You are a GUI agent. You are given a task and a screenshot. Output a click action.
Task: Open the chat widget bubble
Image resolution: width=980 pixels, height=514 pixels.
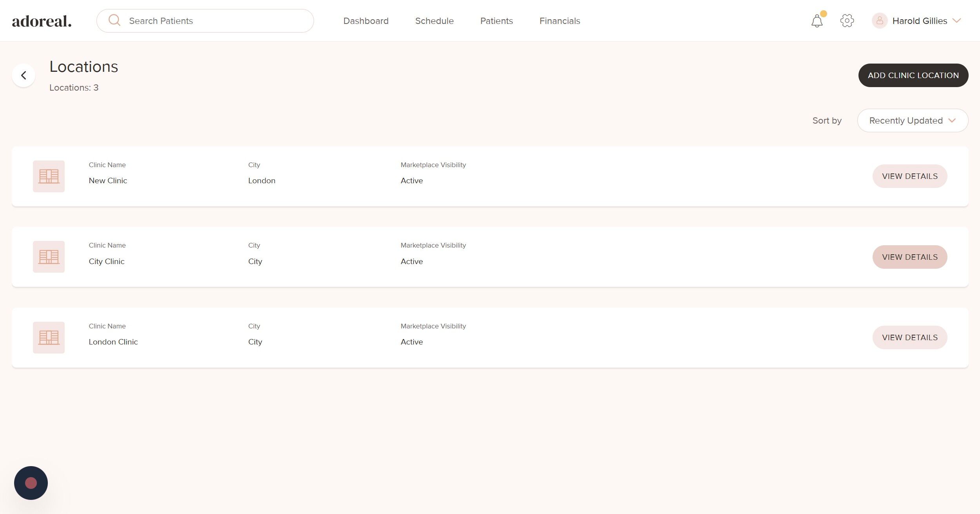tap(31, 483)
